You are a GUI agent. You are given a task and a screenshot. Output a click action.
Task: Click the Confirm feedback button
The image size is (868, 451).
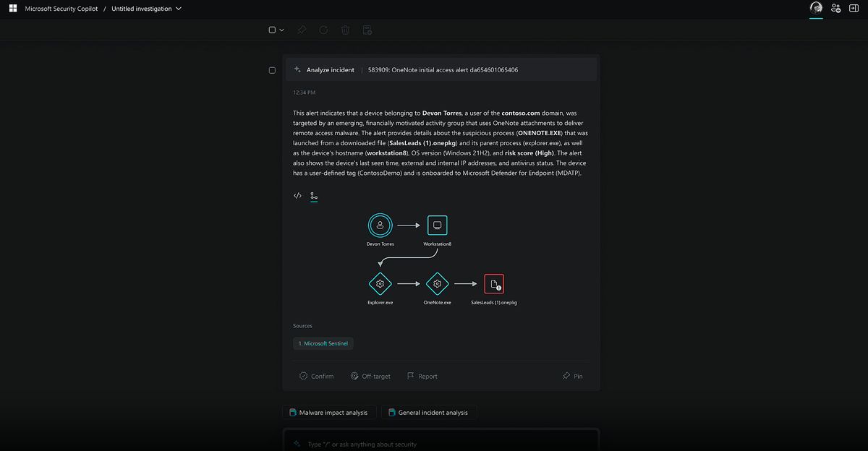(x=317, y=376)
